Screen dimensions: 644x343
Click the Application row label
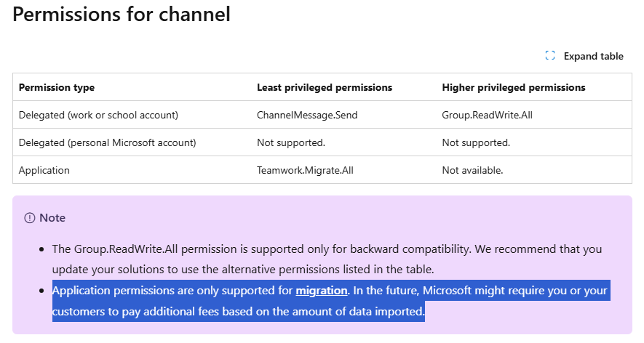[x=44, y=170]
